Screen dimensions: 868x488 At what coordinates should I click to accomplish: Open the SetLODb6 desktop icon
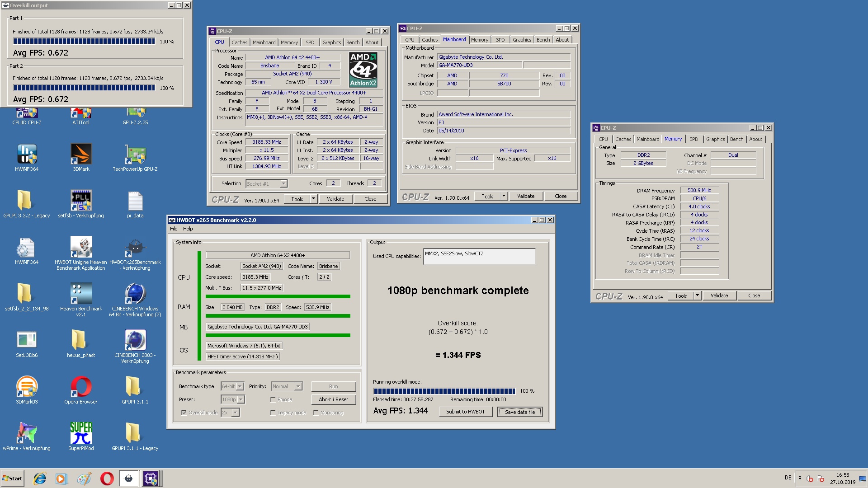(27, 344)
